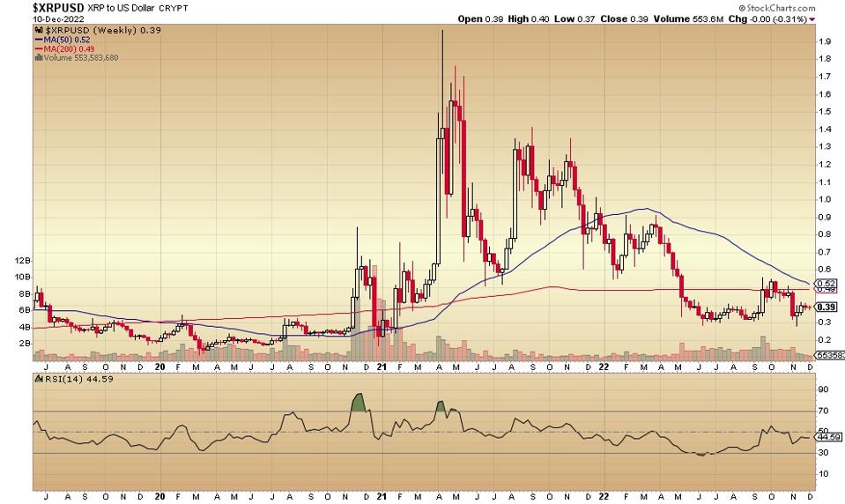Click the 10-Dec-2022 chart date label
845x504 pixels.
(x=32, y=19)
